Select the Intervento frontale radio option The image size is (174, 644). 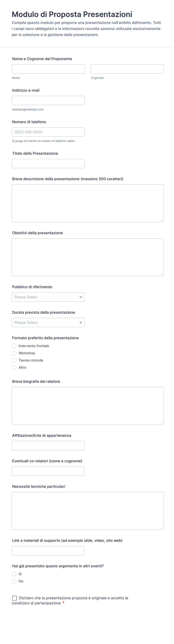point(14,346)
